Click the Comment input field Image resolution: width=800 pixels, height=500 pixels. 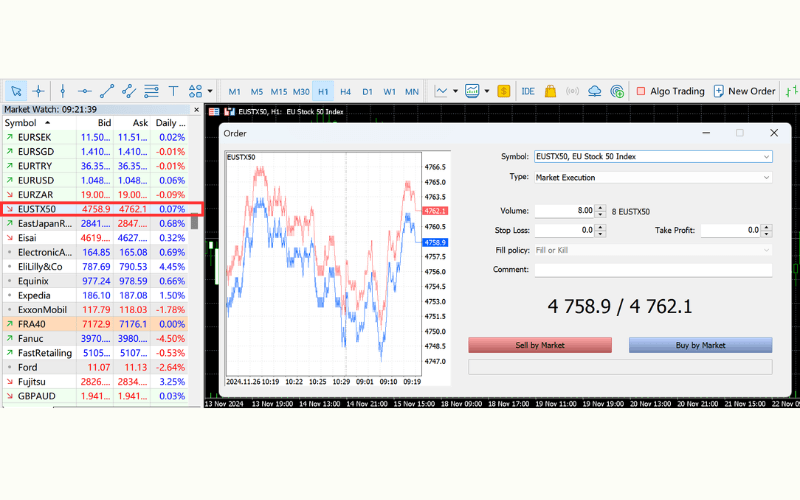pyautogui.click(x=653, y=270)
